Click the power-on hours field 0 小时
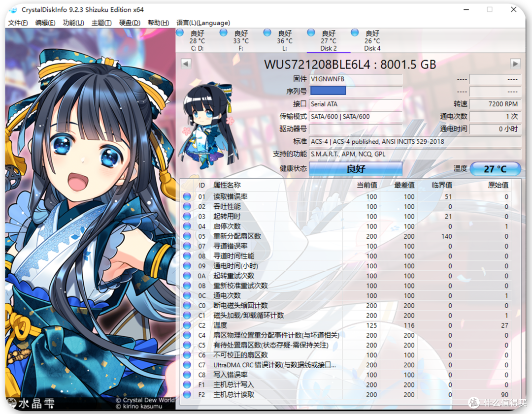 coord(495,129)
